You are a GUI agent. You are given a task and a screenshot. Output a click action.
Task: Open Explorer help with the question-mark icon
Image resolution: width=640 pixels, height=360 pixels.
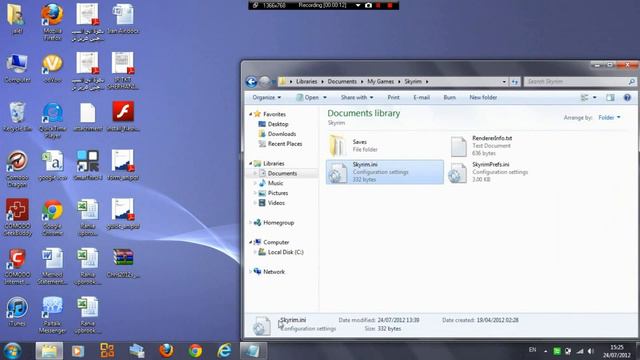pos(627,98)
